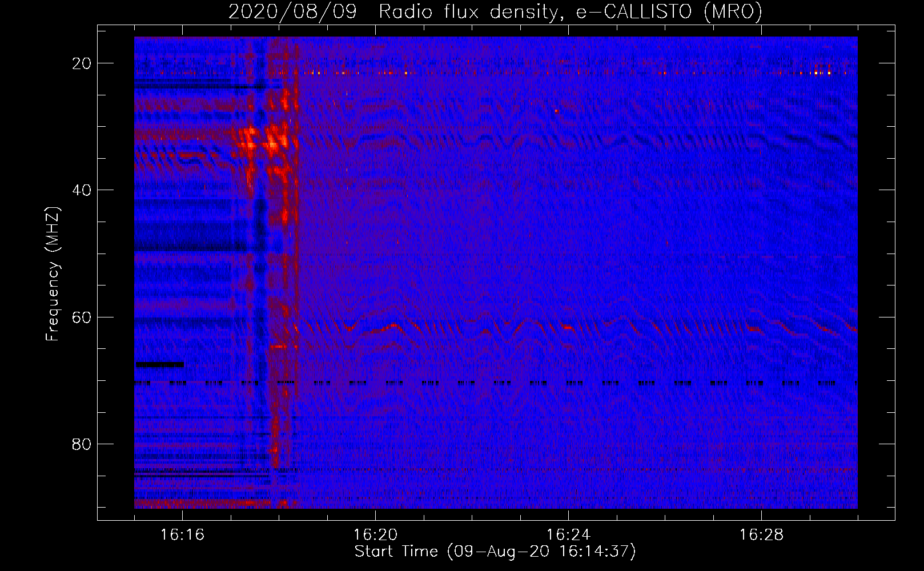
Task: Click the 'Start Time (09-Aug-20 16:14:37)' label
Action: point(495,552)
